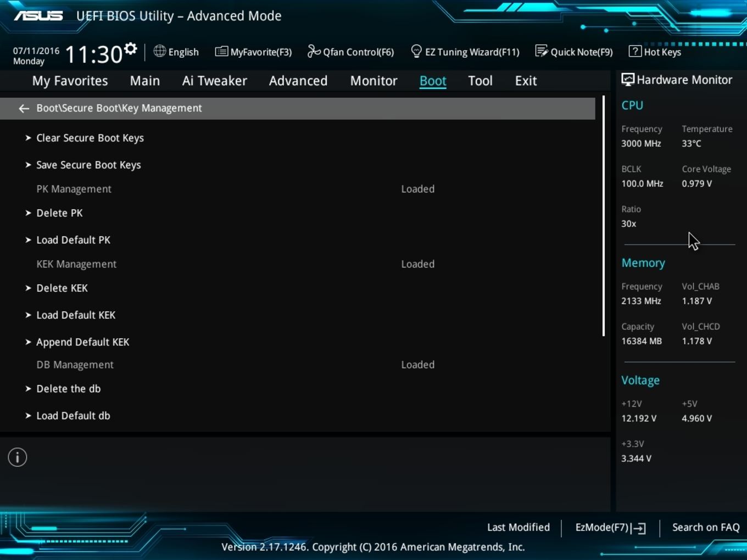
Task: Click +3.3V reading 3.344 V
Action: pos(636,458)
